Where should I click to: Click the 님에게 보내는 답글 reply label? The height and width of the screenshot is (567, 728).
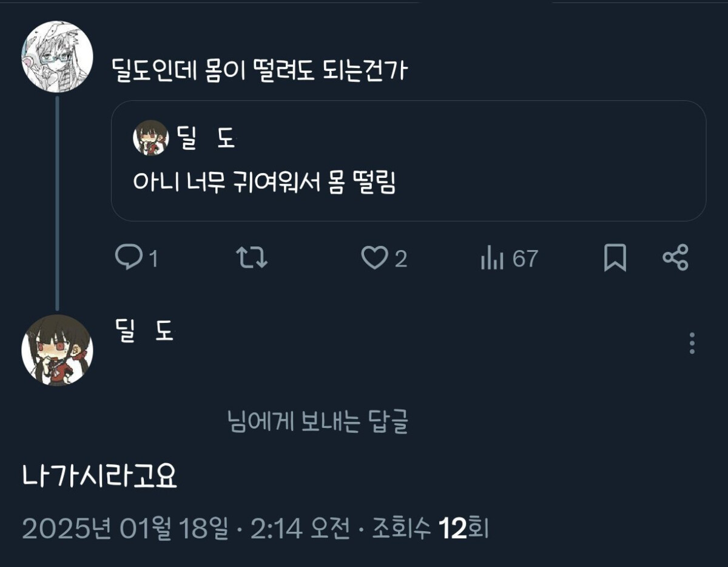(x=317, y=422)
